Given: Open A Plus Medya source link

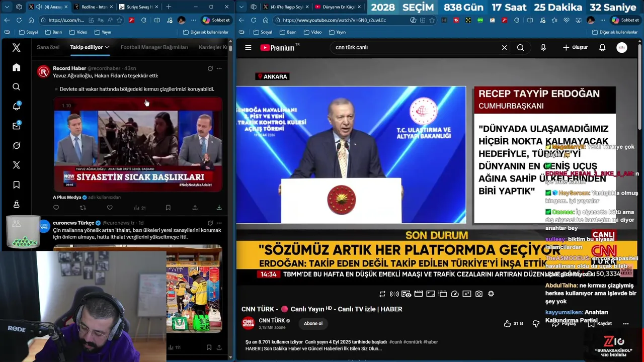Looking at the screenshot, I should [67, 198].
